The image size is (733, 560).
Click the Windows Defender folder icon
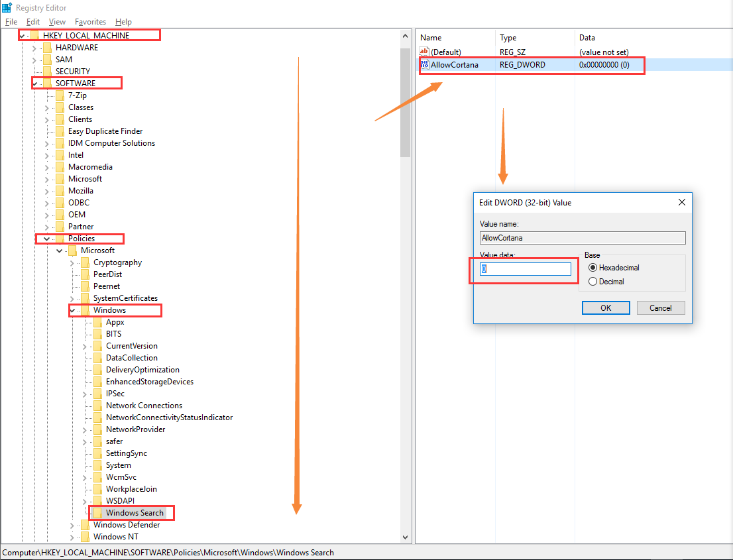point(85,524)
